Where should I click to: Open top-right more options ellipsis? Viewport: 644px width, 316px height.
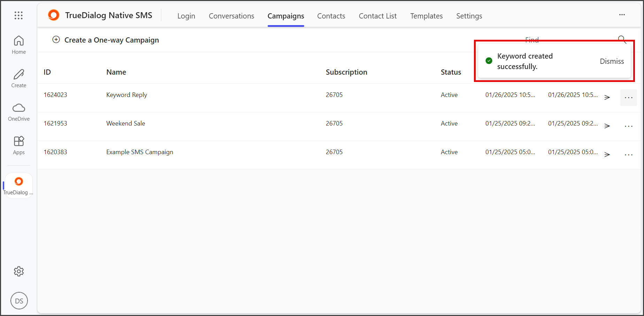622,15
